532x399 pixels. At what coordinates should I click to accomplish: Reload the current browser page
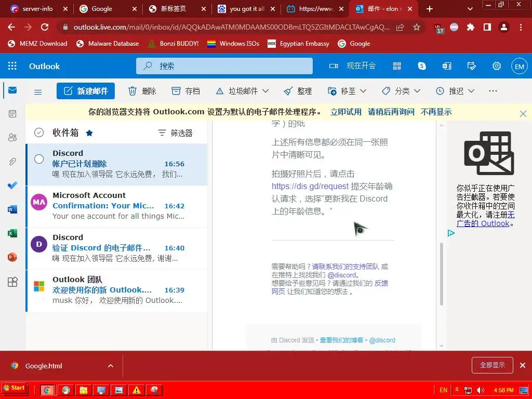[45, 27]
